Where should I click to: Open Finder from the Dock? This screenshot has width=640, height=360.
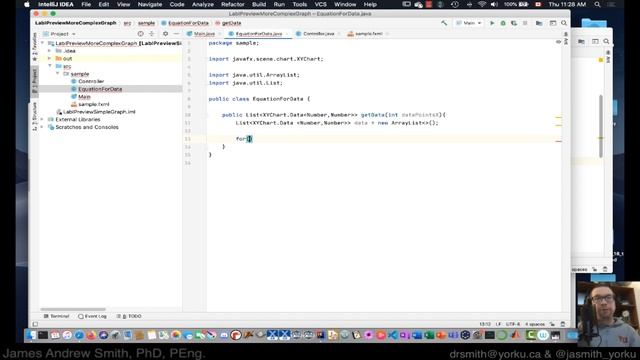31,335
